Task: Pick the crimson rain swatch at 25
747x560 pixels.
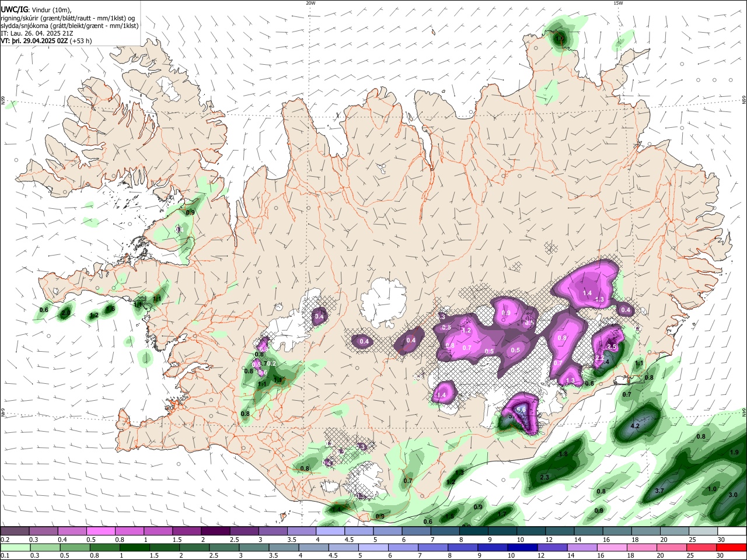Action: tap(701, 547)
